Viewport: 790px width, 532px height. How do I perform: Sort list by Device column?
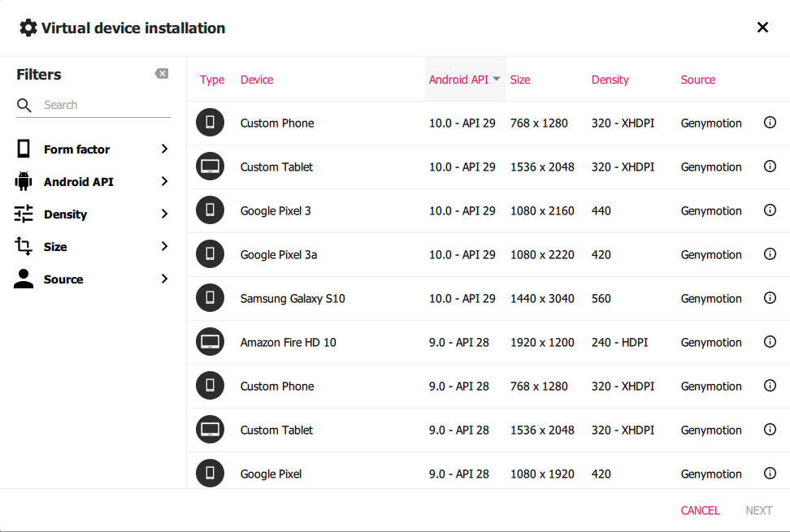pyautogui.click(x=257, y=80)
